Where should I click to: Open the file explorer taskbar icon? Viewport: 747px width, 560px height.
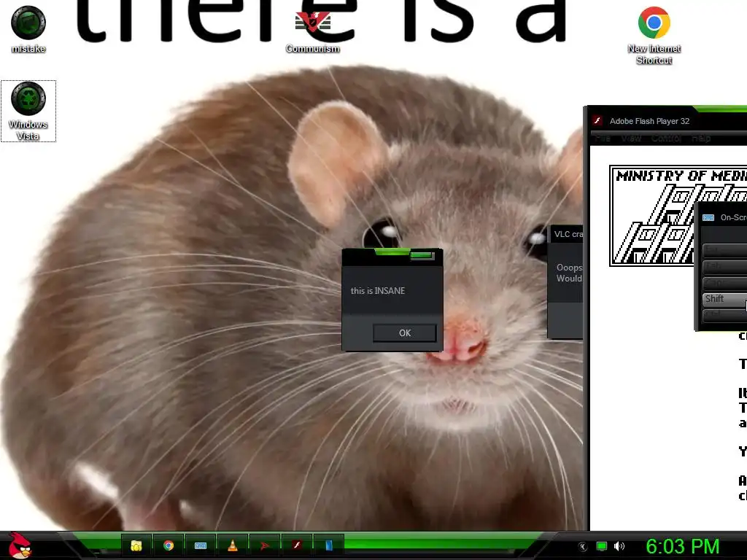[136, 545]
